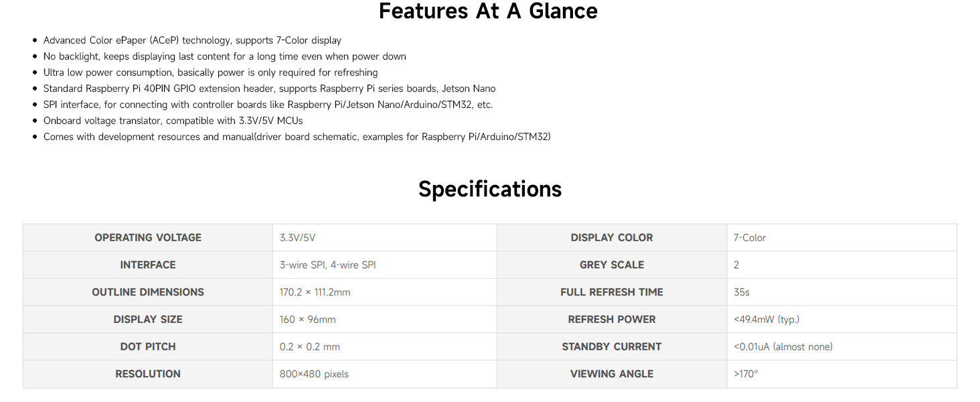Select the DOT PITCH label cell
The width and height of the screenshot is (980, 402).
click(148, 347)
